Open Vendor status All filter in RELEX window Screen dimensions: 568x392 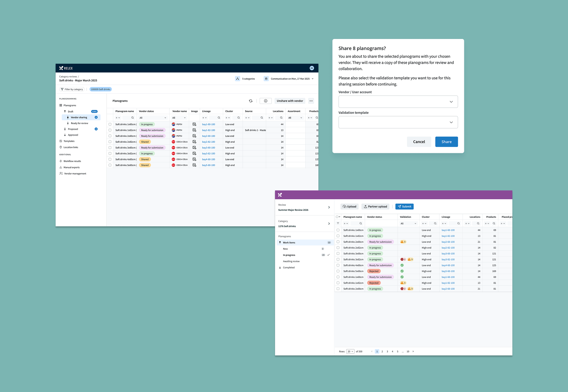point(153,118)
